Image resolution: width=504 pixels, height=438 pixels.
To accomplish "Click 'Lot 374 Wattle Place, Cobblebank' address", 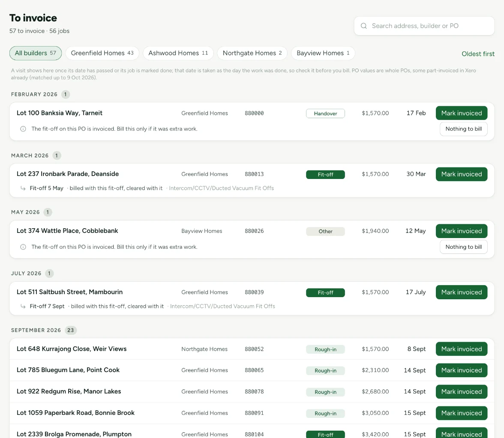I will click(67, 230).
